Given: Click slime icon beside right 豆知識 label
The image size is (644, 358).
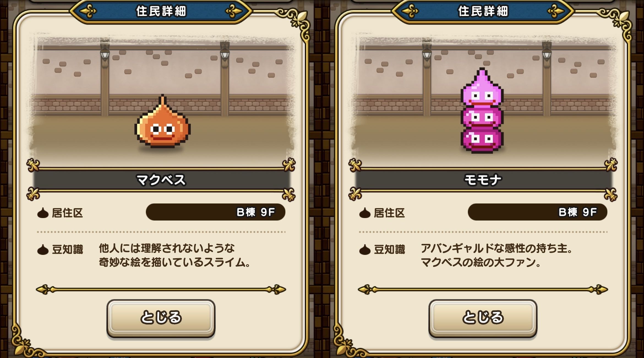Looking at the screenshot, I should (365, 250).
